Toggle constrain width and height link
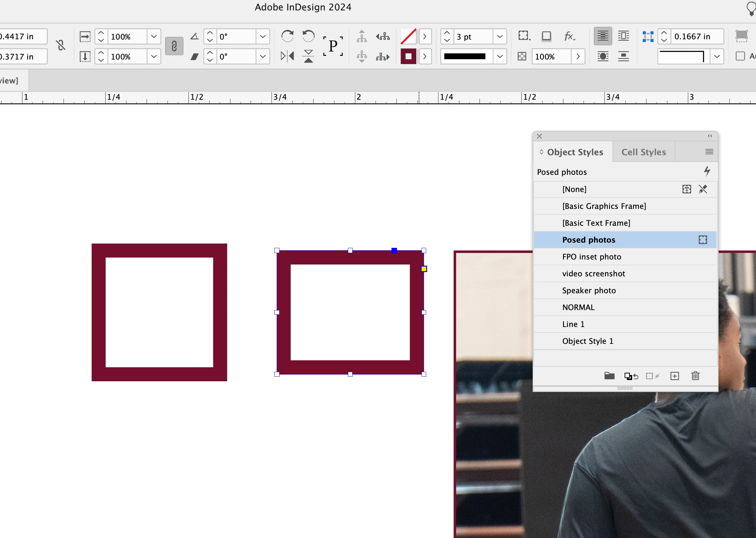Screen dimensions: 756x538 61,45
